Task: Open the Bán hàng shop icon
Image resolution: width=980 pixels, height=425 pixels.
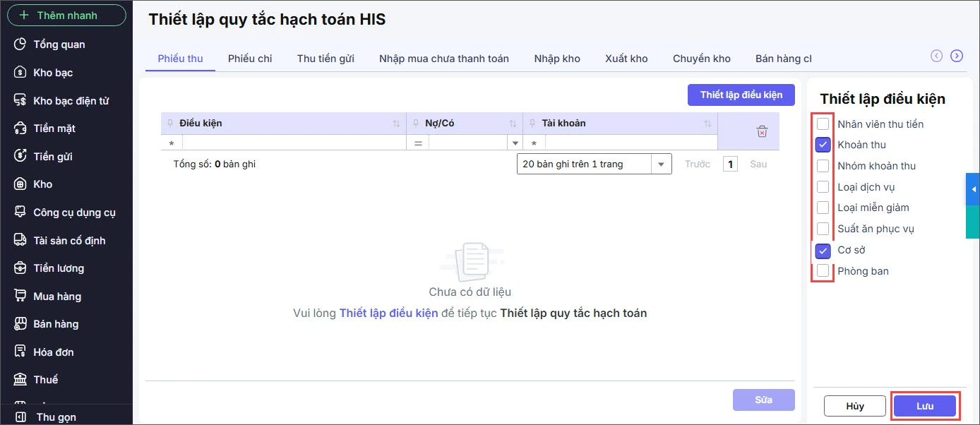Action: pyautogui.click(x=20, y=324)
